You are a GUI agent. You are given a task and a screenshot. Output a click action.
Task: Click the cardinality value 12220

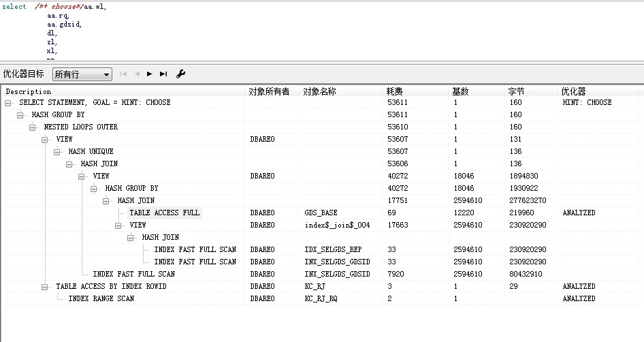pos(464,213)
